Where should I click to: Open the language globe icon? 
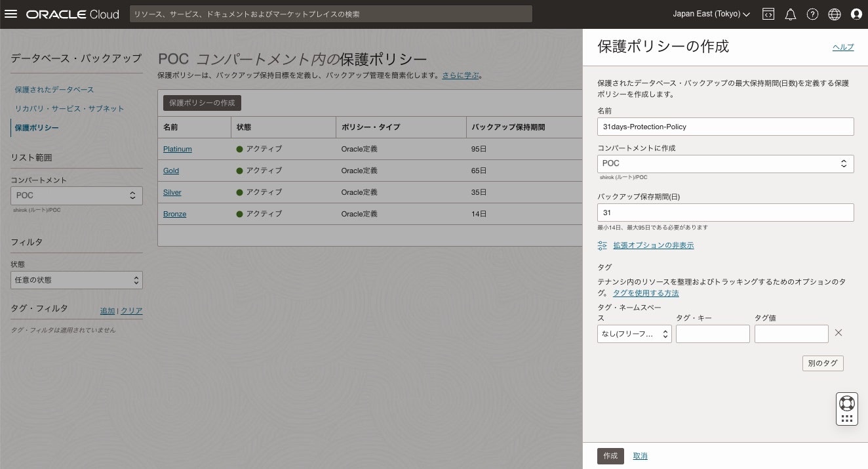(835, 14)
